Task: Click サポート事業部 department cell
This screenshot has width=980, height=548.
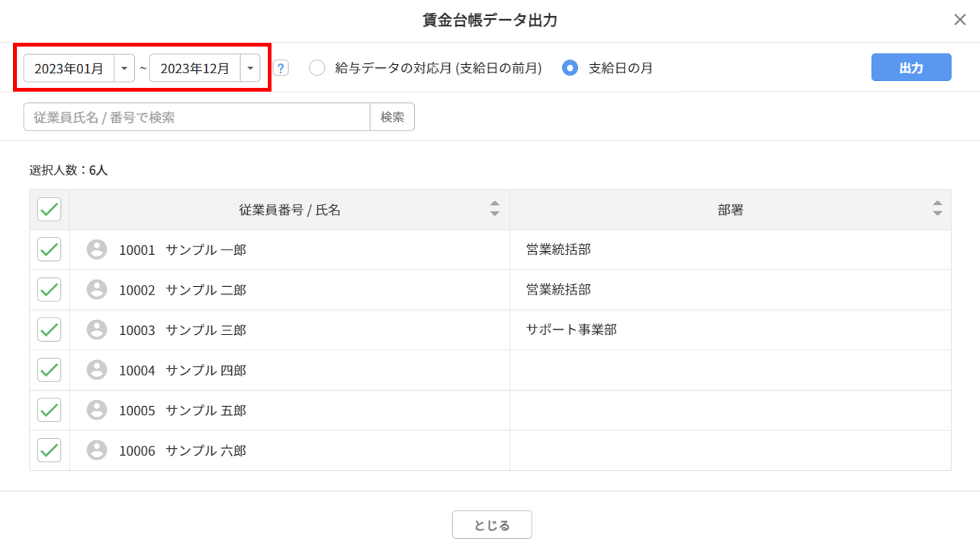Action: [571, 330]
